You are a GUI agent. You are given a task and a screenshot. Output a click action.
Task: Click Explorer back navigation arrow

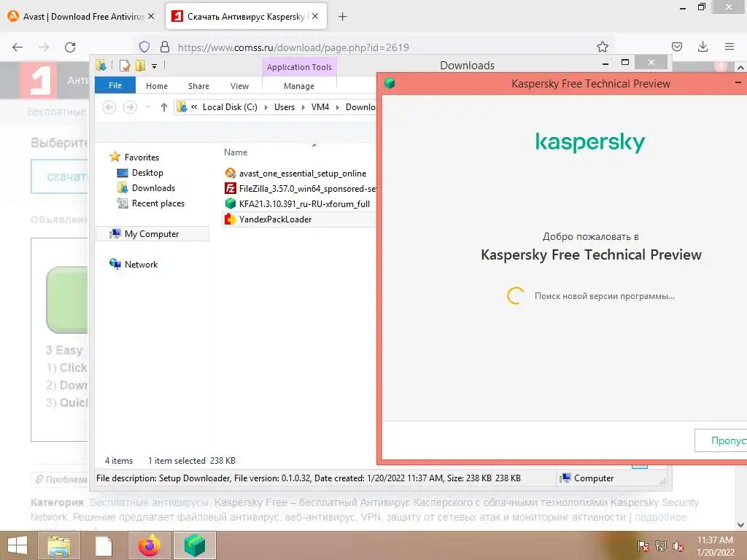pyautogui.click(x=109, y=107)
